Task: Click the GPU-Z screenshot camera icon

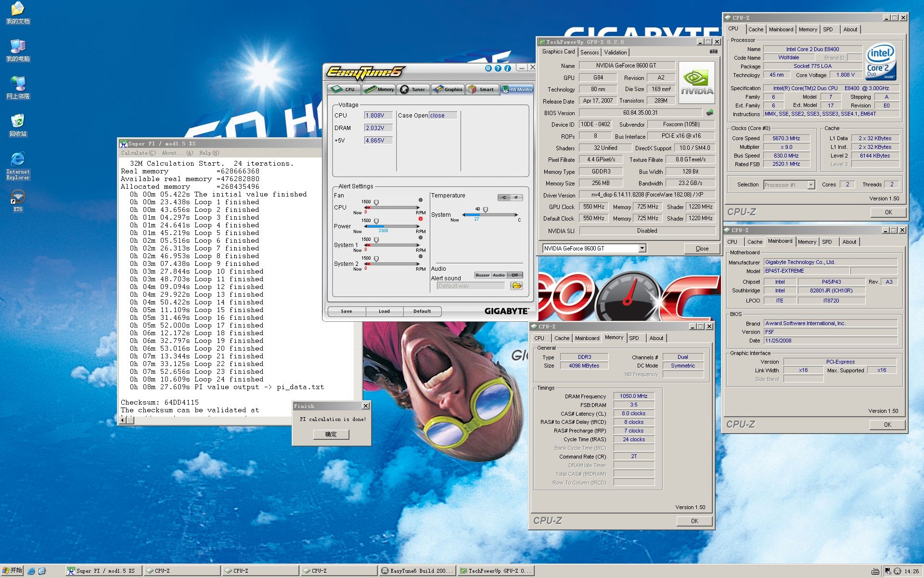Action: (714, 52)
